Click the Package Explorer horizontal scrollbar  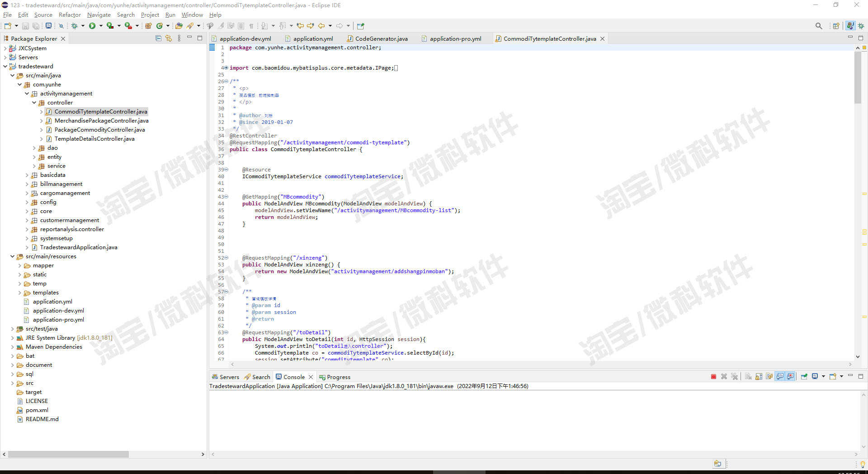[68, 454]
